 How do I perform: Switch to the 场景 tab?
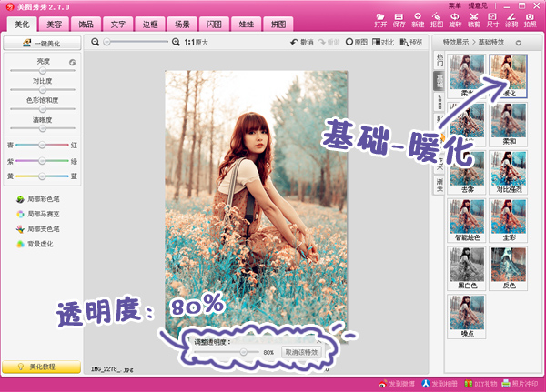click(182, 24)
